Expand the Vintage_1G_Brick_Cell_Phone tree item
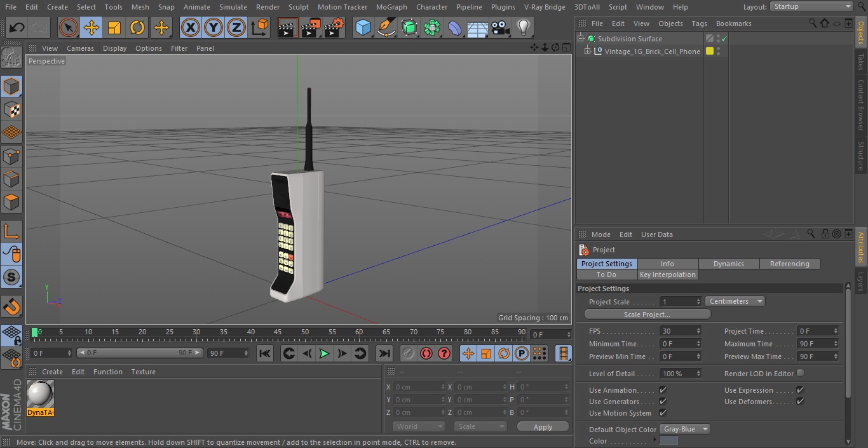 coord(588,51)
